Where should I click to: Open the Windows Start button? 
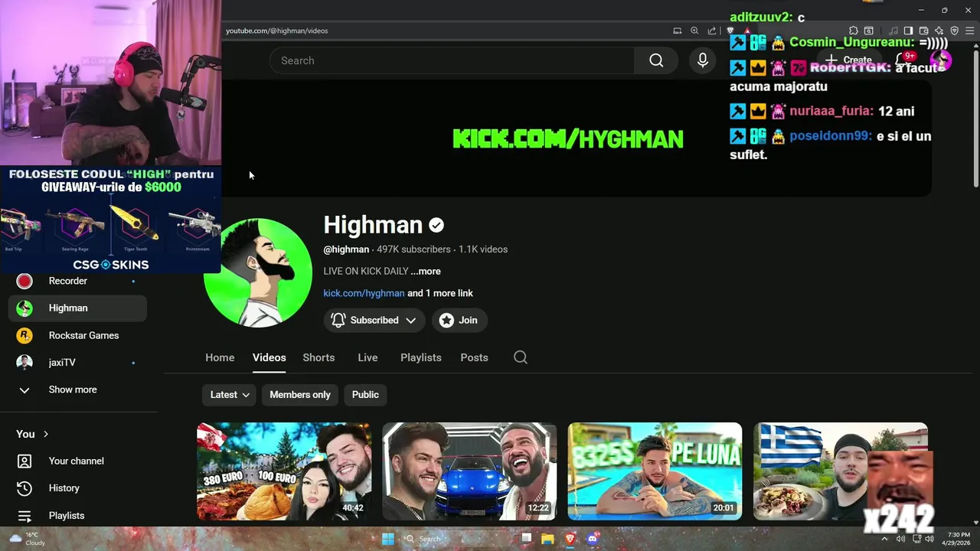388,539
